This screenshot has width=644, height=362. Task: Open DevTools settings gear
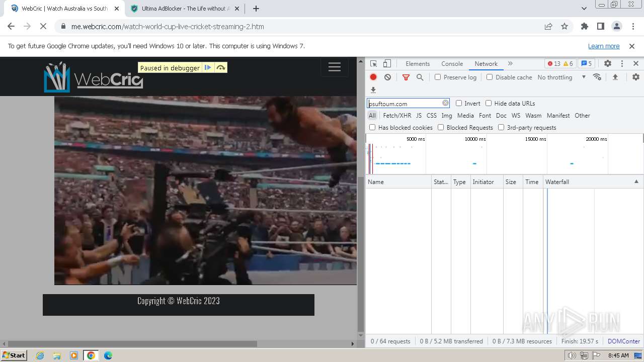coord(608,63)
